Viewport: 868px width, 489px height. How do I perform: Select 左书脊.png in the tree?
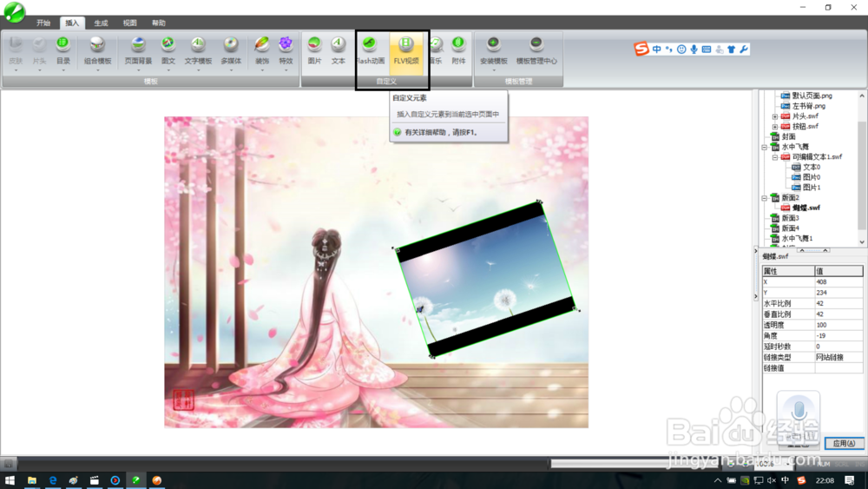click(x=809, y=106)
